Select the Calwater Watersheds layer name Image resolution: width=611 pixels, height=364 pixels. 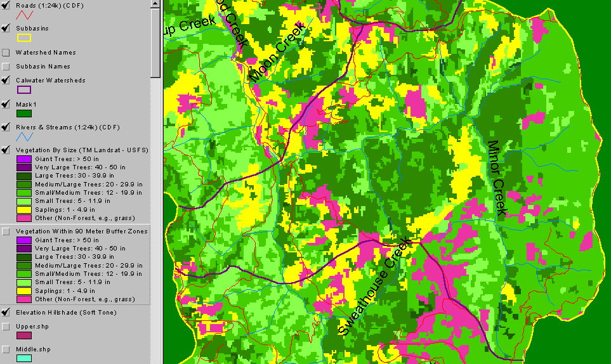[51, 81]
